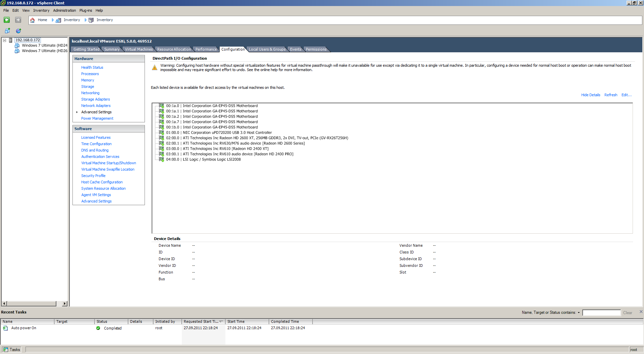Open Virtual Machine Startup/Shutdown settings
This screenshot has height=354, width=644.
point(108,163)
